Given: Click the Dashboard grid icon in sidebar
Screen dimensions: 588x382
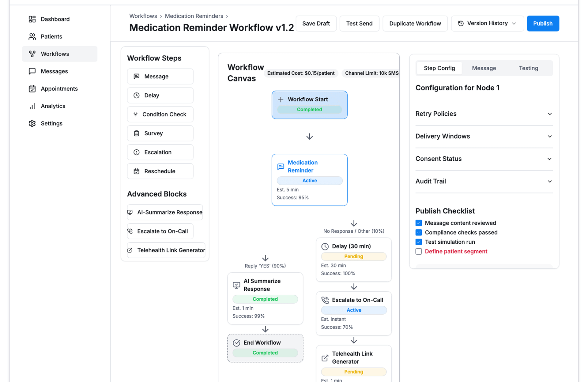Looking at the screenshot, I should coord(32,19).
